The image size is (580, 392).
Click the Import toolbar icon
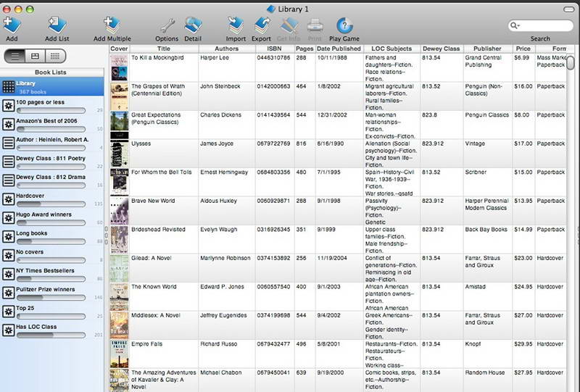(235, 25)
